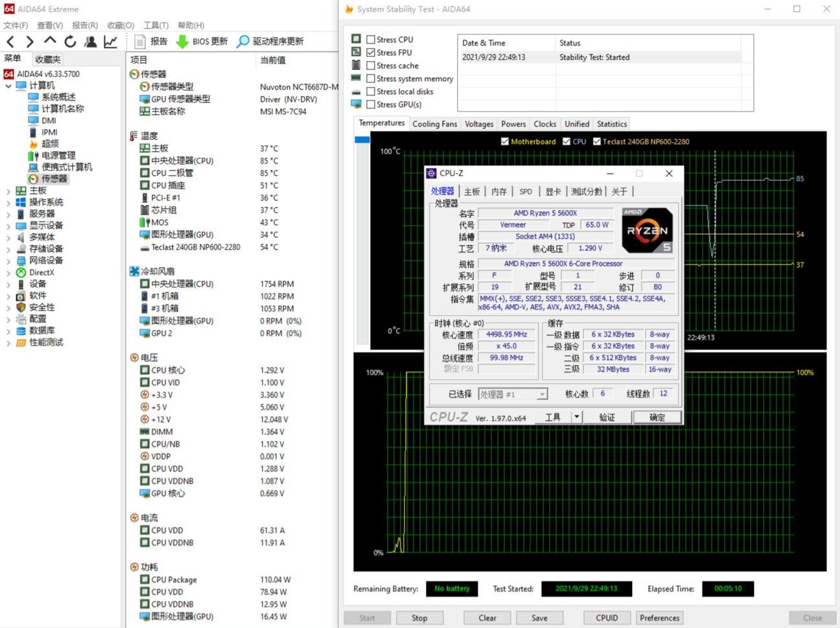Click the 操作系统 Windows icon in tree

click(x=21, y=202)
